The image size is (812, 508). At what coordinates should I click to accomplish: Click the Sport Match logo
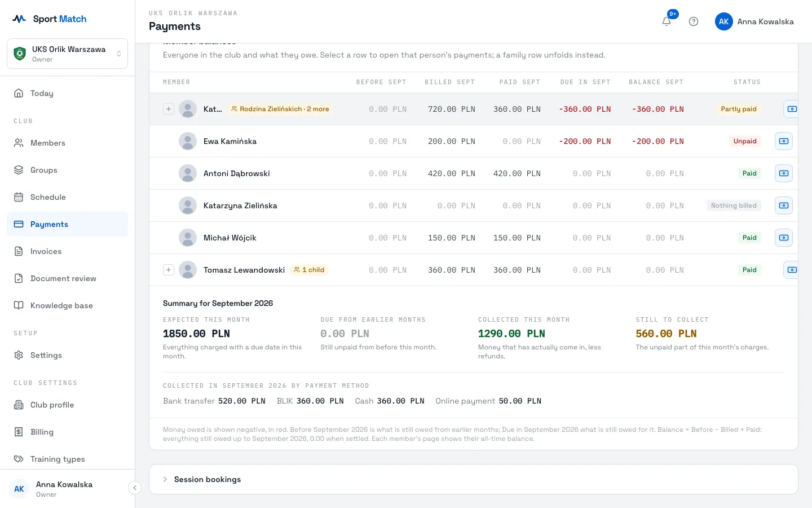(50, 19)
